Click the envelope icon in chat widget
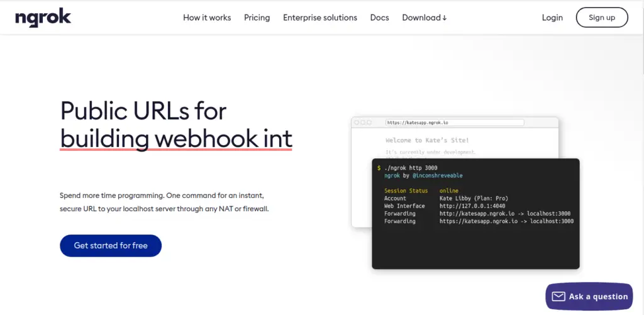Screen dimensions: 644x315 click(558, 297)
